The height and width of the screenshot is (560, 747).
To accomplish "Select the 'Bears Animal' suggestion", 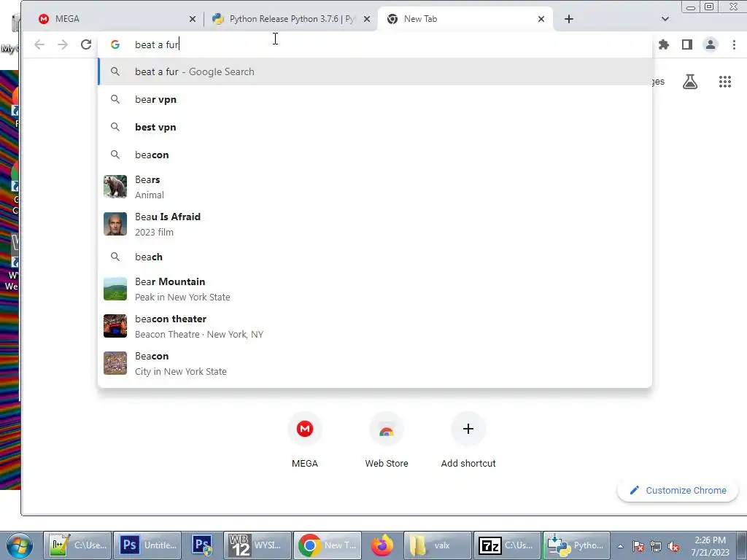I will (374, 187).
